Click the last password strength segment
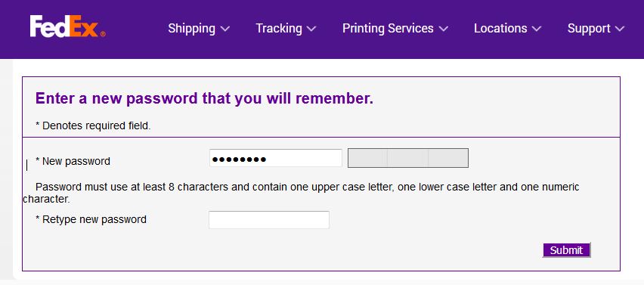The height and width of the screenshot is (285, 644). point(448,158)
